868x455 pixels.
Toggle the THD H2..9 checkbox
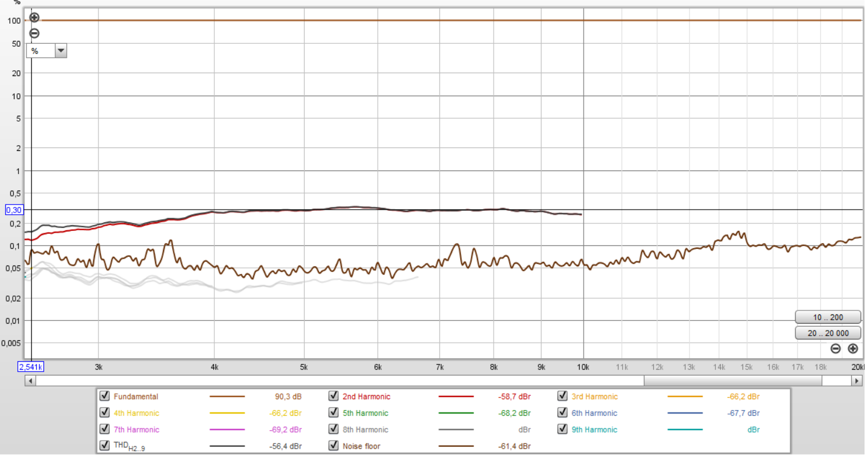(104, 446)
